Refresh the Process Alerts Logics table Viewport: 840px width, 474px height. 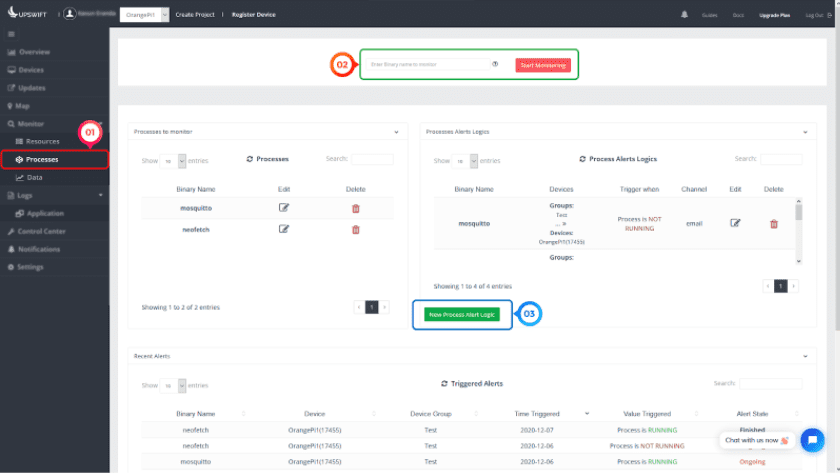click(x=582, y=159)
